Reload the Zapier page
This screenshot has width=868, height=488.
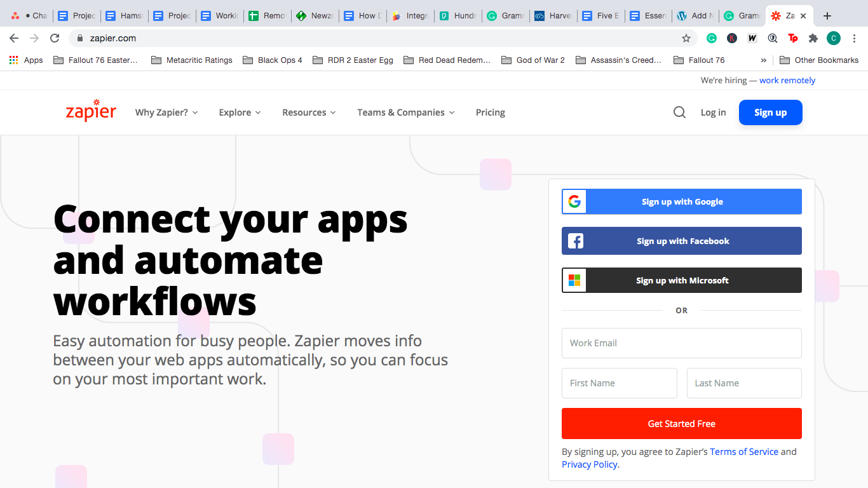55,38
